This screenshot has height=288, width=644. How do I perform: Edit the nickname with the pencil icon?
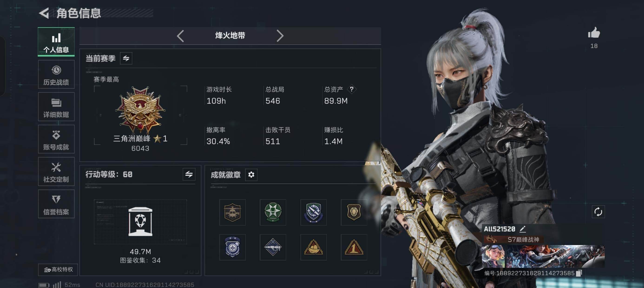click(x=522, y=229)
